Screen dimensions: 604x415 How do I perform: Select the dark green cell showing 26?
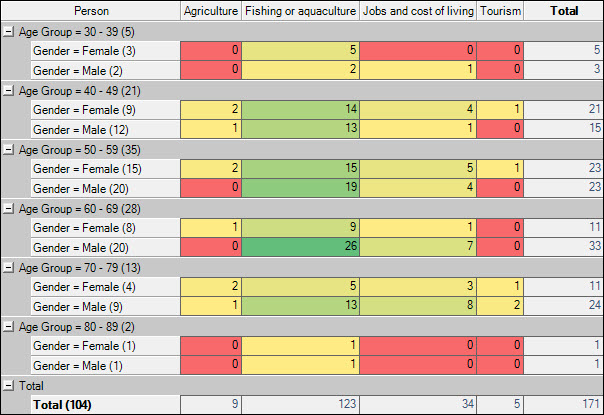300,246
